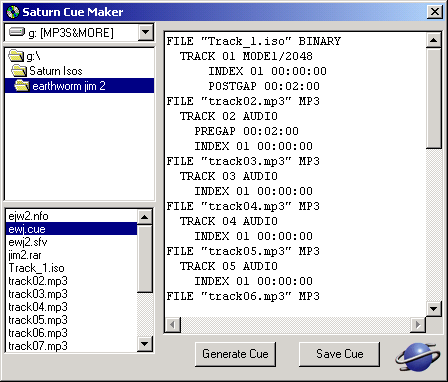Image resolution: width=448 pixels, height=382 pixels.
Task: Click the line FILE "track06.mp3" MP3
Action: [243, 296]
